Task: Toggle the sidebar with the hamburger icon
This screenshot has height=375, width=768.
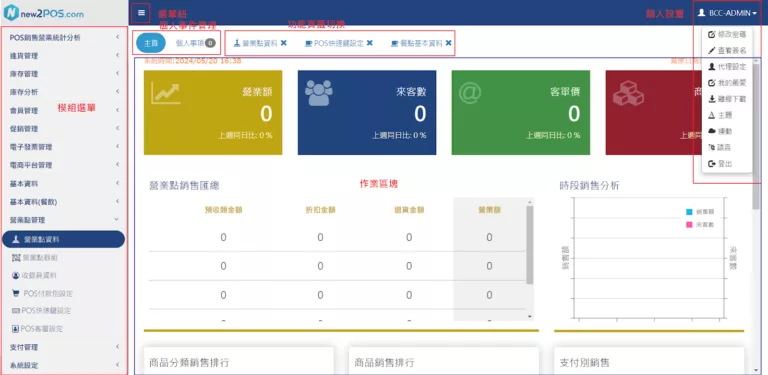Action: pos(142,13)
